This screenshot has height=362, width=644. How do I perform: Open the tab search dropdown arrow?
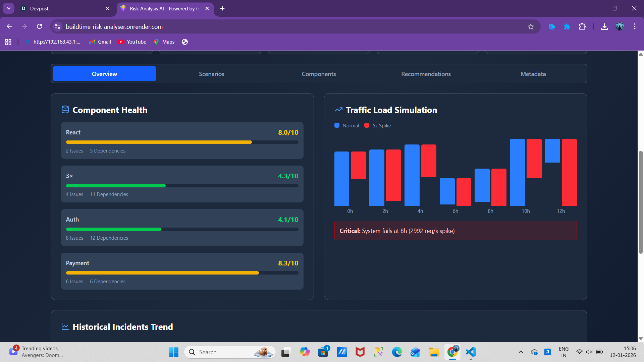9,8
